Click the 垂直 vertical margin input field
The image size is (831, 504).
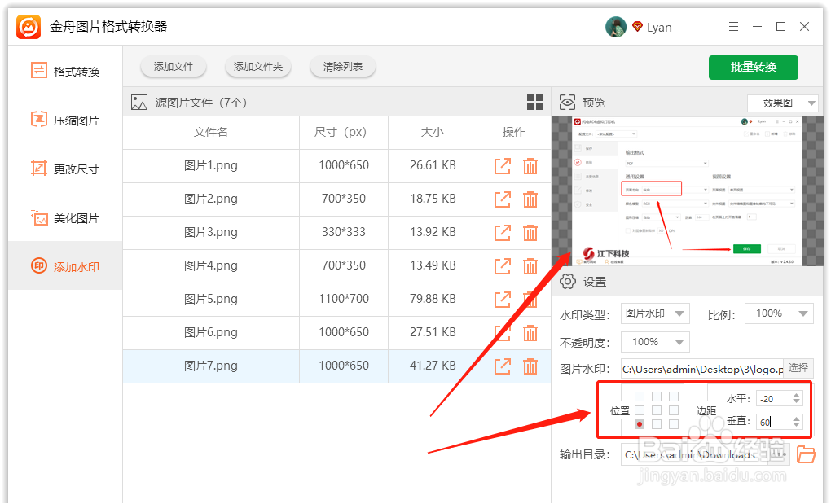point(770,422)
